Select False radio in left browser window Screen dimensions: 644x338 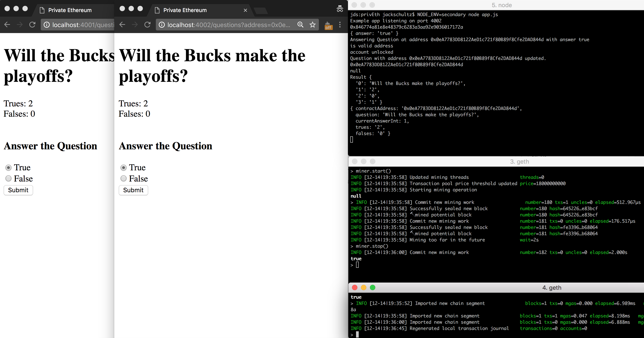[x=9, y=178]
